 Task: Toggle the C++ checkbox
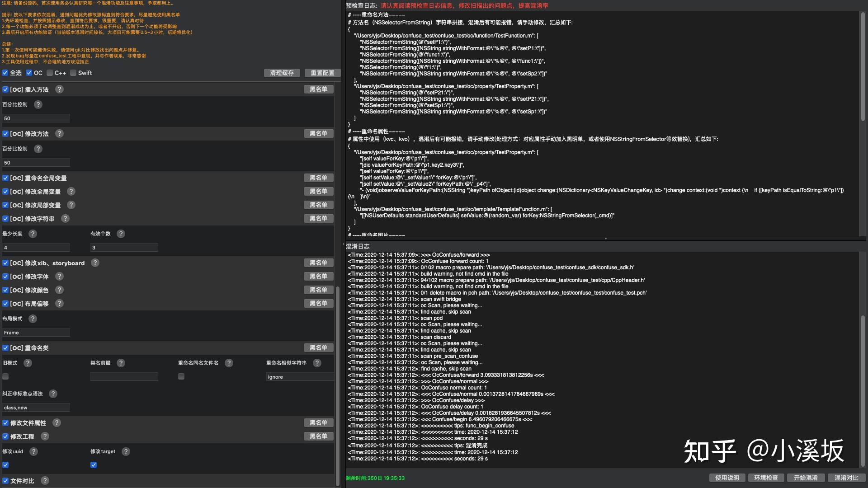(x=50, y=73)
